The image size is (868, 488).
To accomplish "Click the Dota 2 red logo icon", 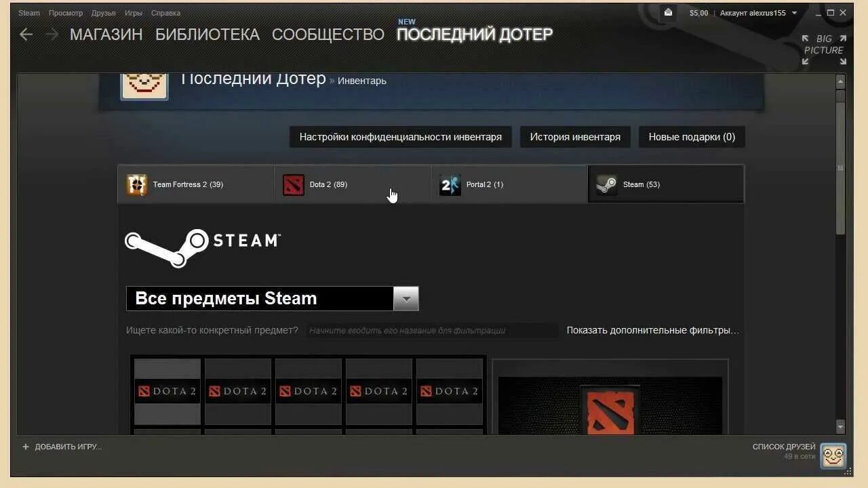I will pyautogui.click(x=294, y=184).
